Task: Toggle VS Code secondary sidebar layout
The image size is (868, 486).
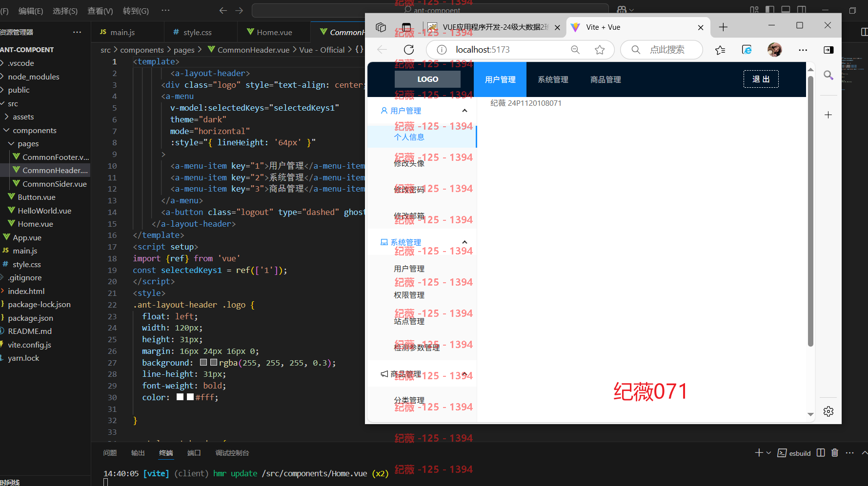Action: tap(802, 10)
